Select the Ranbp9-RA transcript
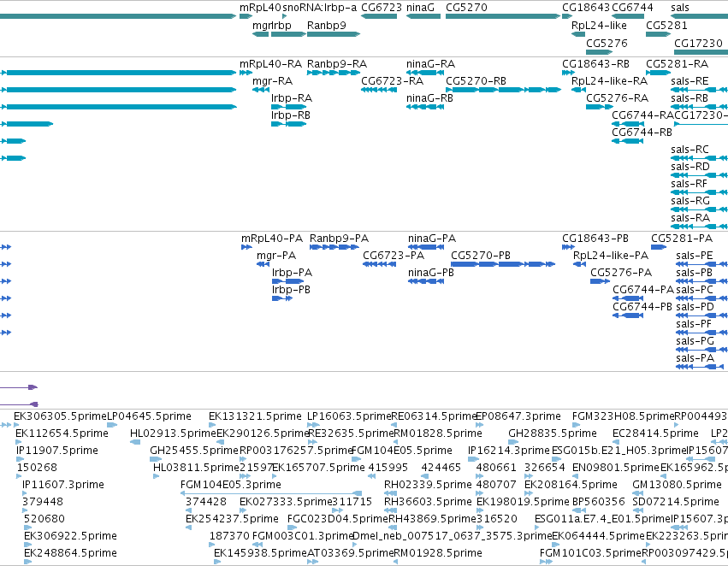 pos(334,73)
